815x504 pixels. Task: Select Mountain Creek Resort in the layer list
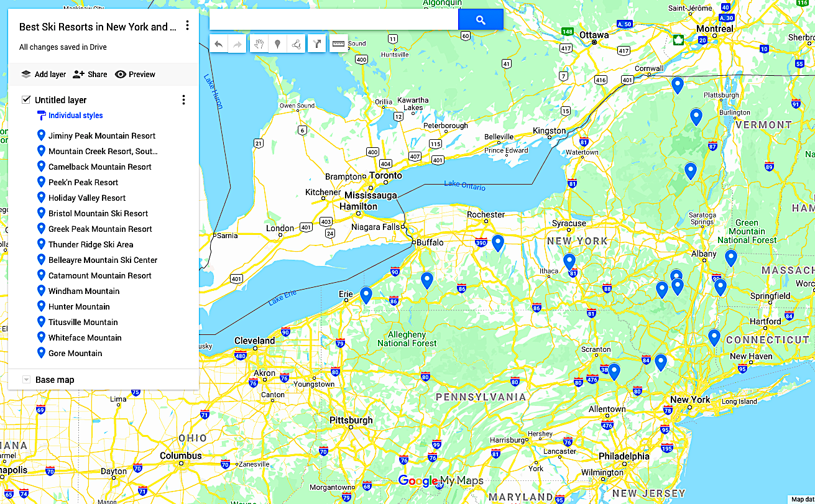tap(103, 151)
